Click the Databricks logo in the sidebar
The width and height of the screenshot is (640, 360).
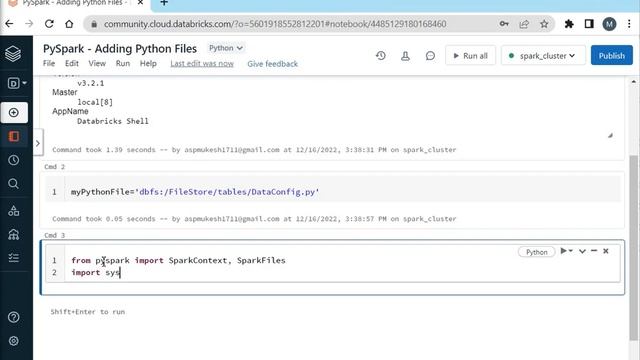[13, 54]
